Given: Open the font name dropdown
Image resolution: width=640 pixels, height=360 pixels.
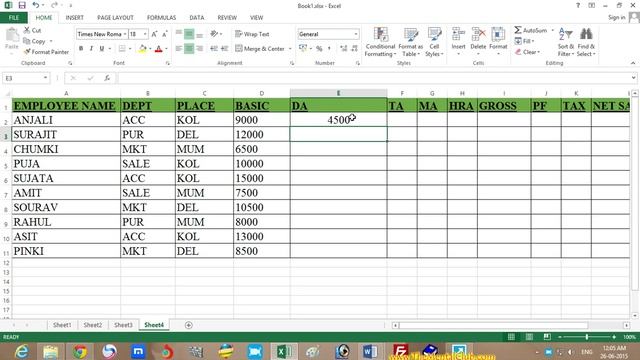Looking at the screenshot, I should (x=124, y=34).
